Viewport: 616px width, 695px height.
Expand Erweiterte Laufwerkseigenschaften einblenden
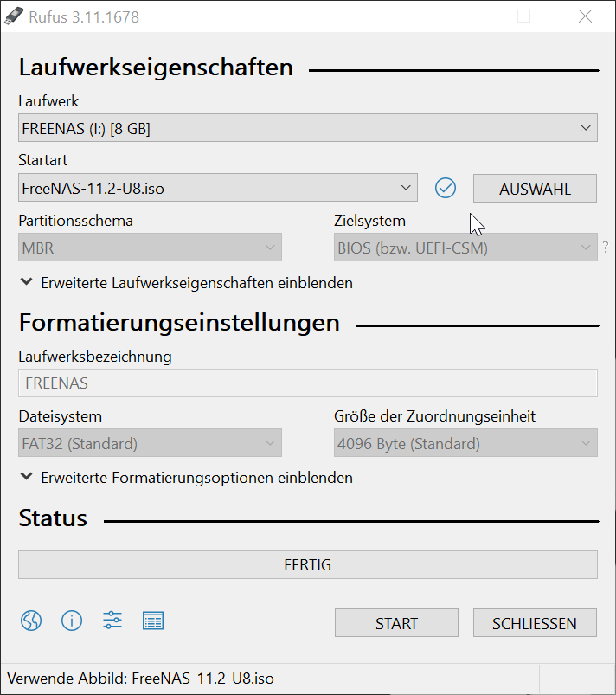186,283
